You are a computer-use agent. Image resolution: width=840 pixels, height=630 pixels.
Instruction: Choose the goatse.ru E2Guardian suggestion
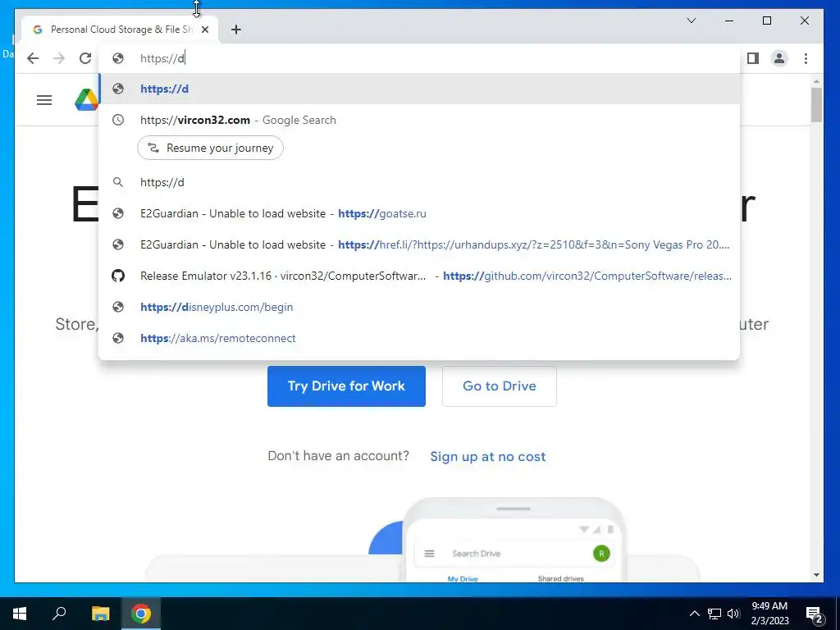click(x=419, y=213)
